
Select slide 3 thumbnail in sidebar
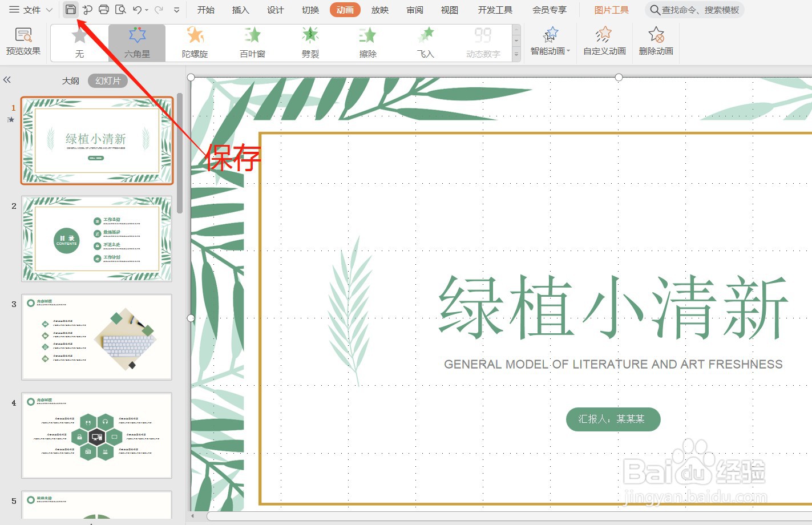[x=96, y=337]
